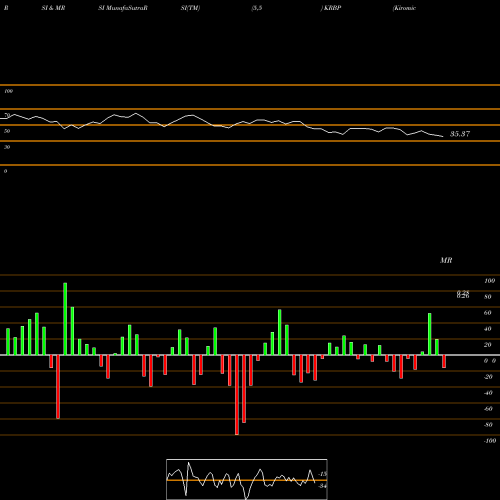The image size is (500, 500).
Task: Open the mini oscillator thumbnail chart at bottom
Action: [247, 479]
